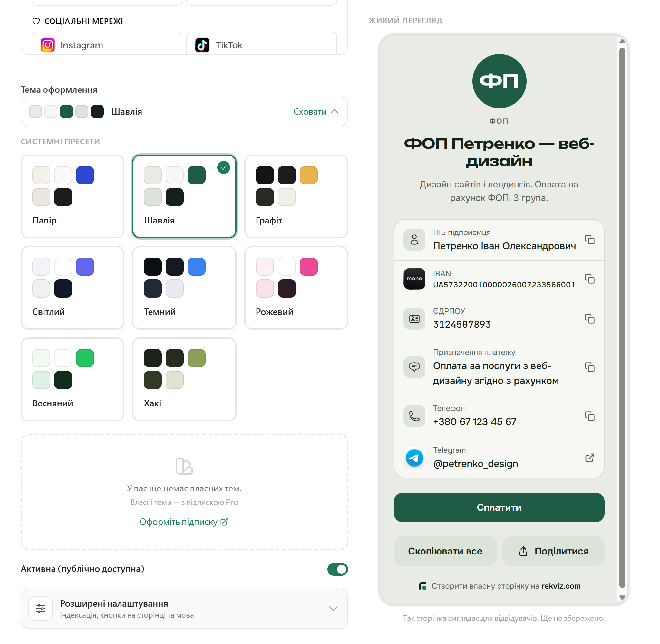Click the Instagram icon
Viewport: 660px width, 644px height.
coord(48,45)
